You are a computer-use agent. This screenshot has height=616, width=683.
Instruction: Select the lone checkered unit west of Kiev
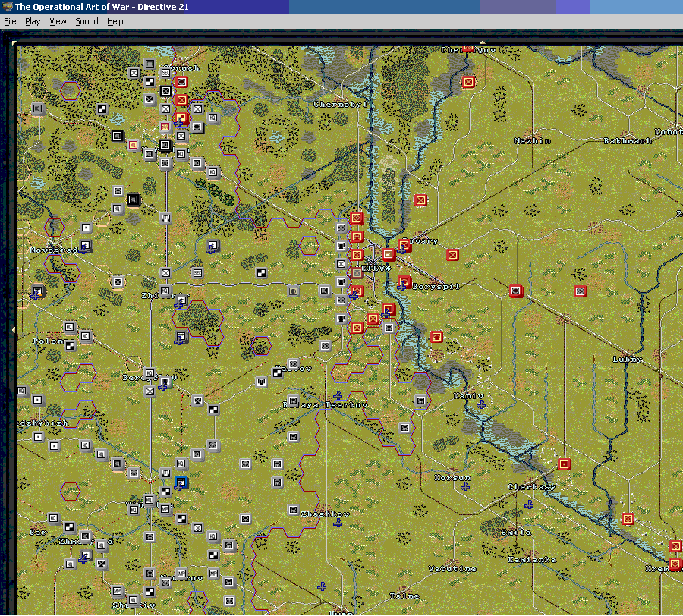(x=261, y=273)
